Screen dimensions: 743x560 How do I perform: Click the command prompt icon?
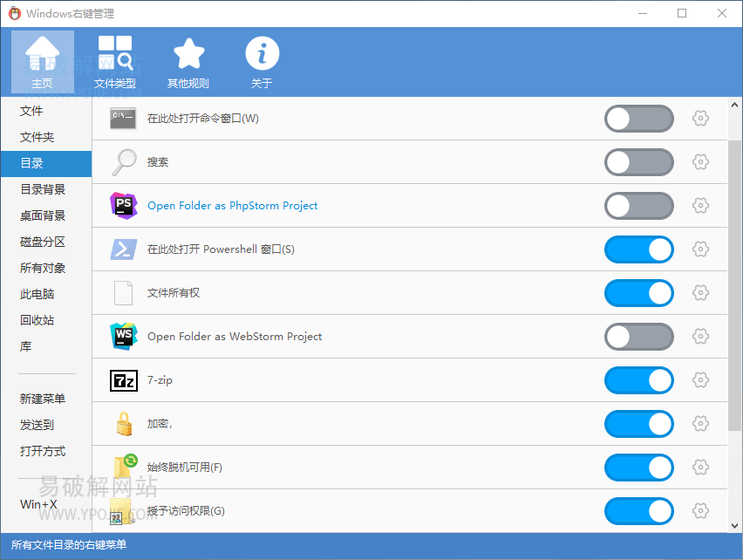pos(123,119)
